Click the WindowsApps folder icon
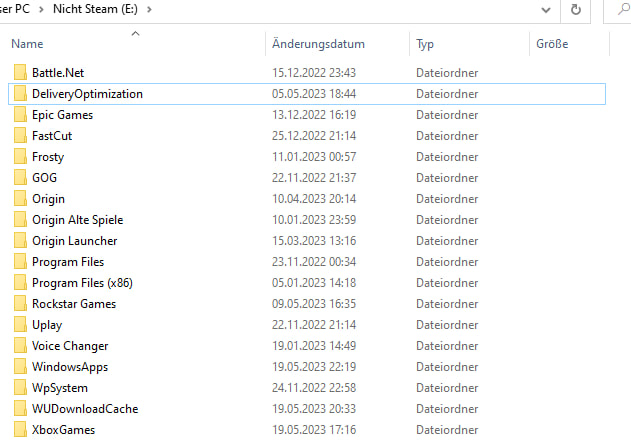 pos(20,367)
